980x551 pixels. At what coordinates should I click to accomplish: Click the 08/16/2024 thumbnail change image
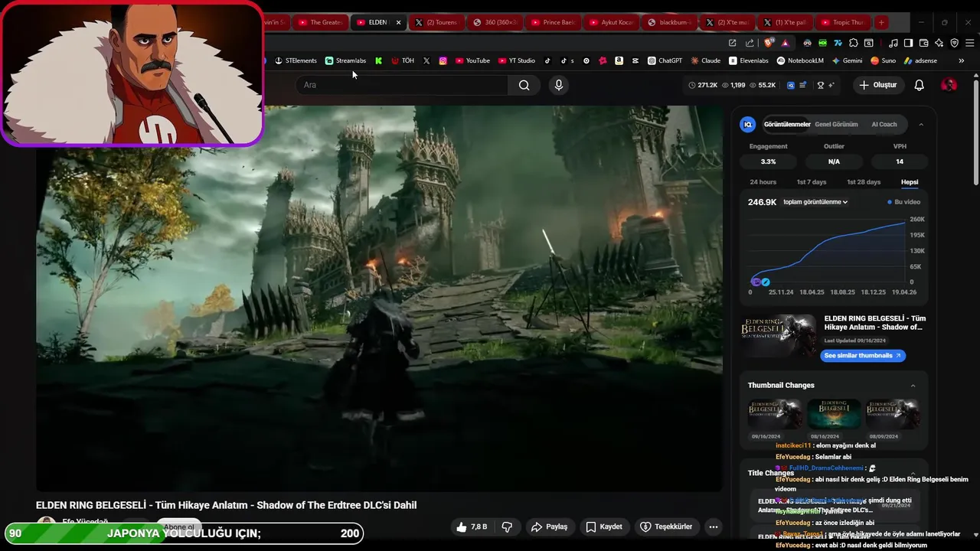[834, 414]
